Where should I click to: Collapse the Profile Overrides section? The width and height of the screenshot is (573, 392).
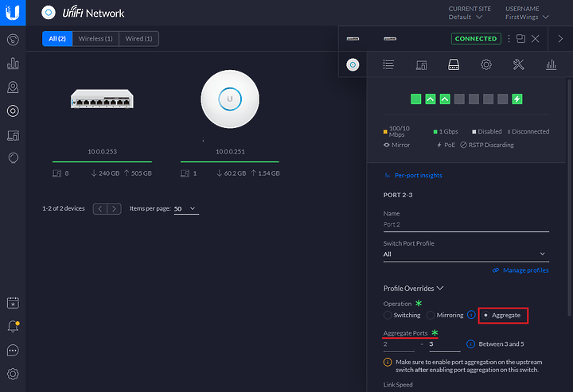pyautogui.click(x=413, y=289)
